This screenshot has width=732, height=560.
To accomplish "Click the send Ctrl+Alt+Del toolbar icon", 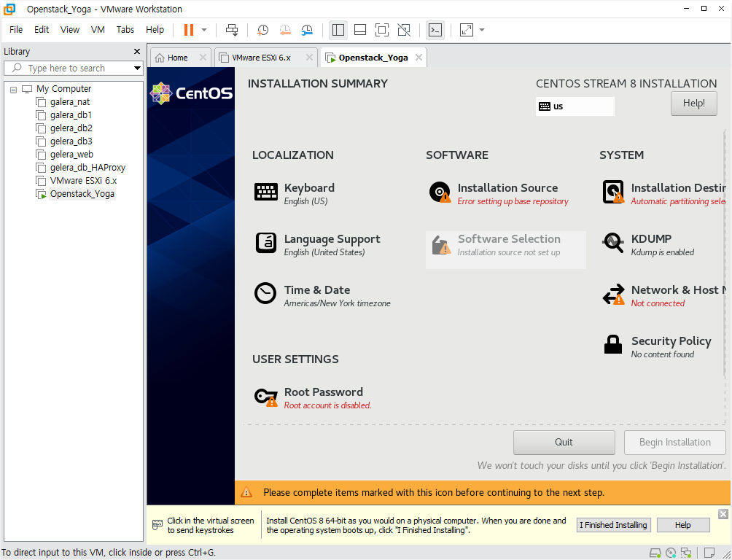I will coord(232,30).
